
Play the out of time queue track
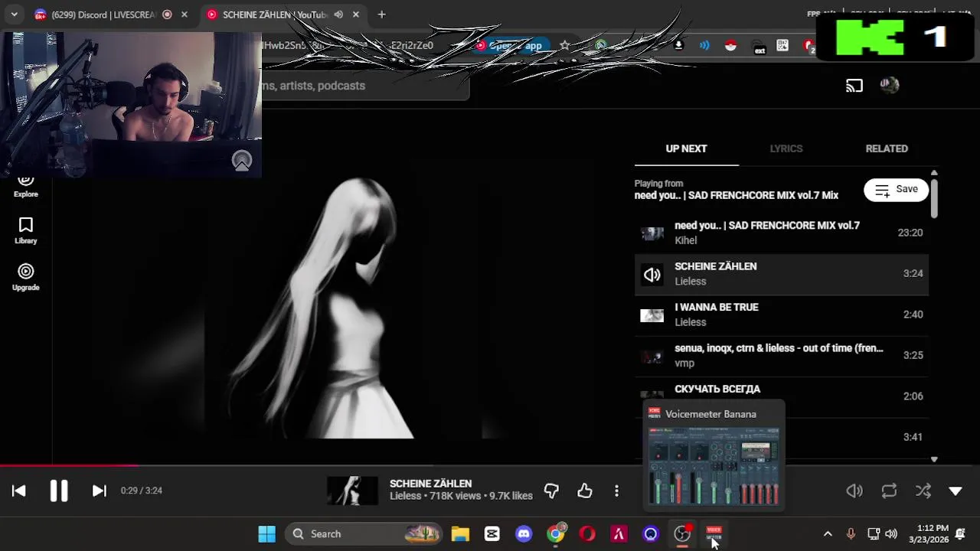point(781,356)
